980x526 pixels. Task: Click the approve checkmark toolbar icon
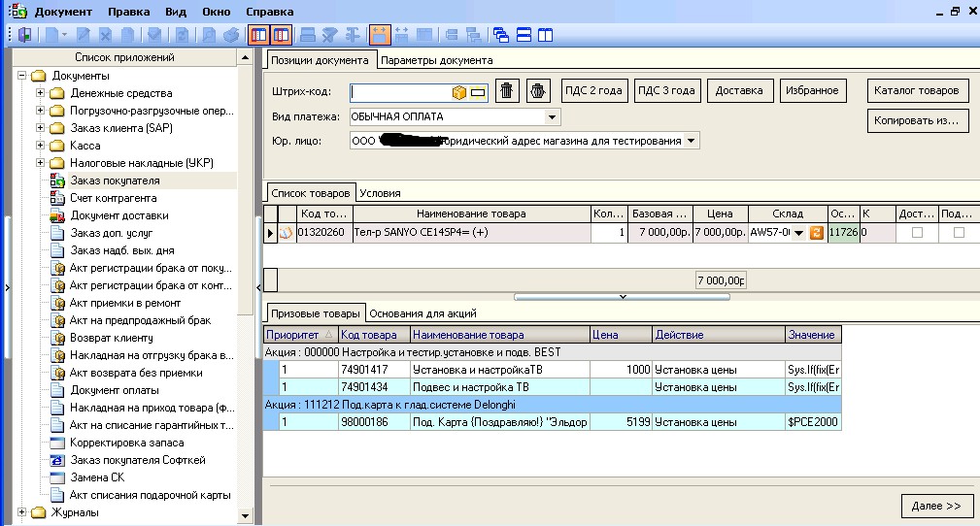(x=154, y=35)
